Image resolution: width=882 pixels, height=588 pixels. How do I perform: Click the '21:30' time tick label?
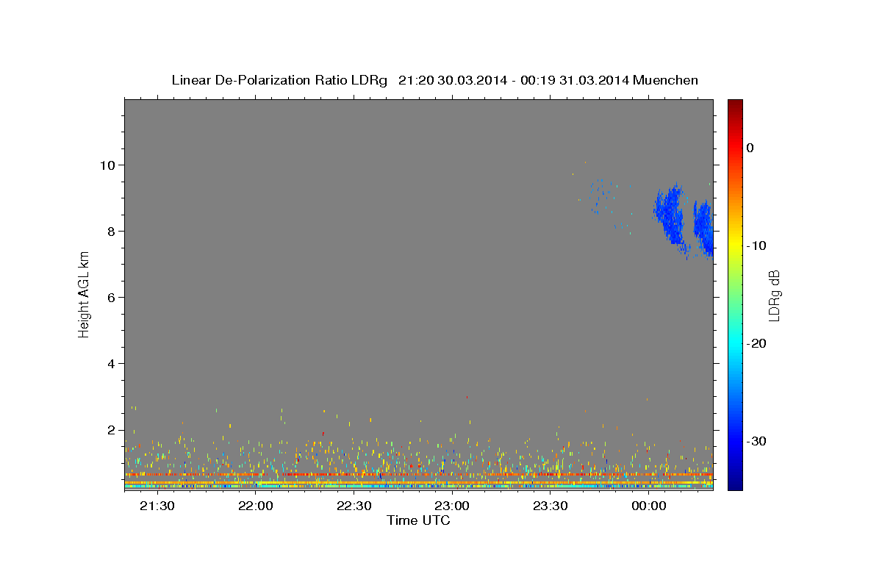(x=157, y=506)
